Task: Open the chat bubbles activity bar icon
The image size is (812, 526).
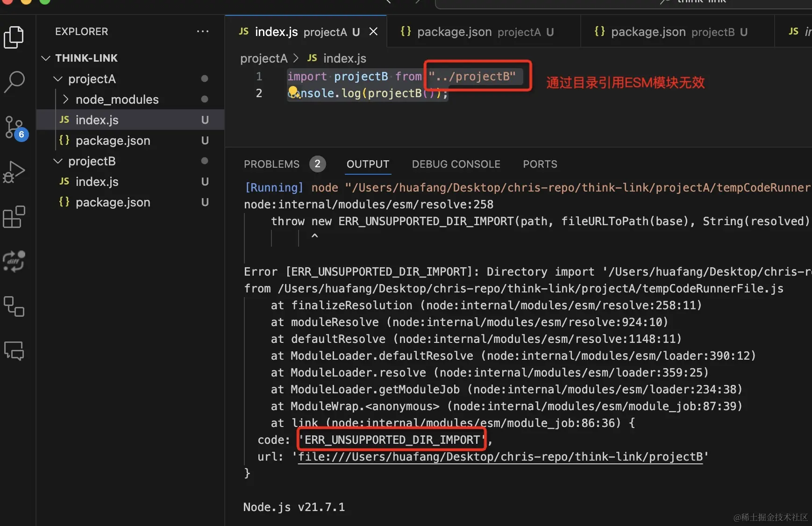Action: pyautogui.click(x=14, y=350)
